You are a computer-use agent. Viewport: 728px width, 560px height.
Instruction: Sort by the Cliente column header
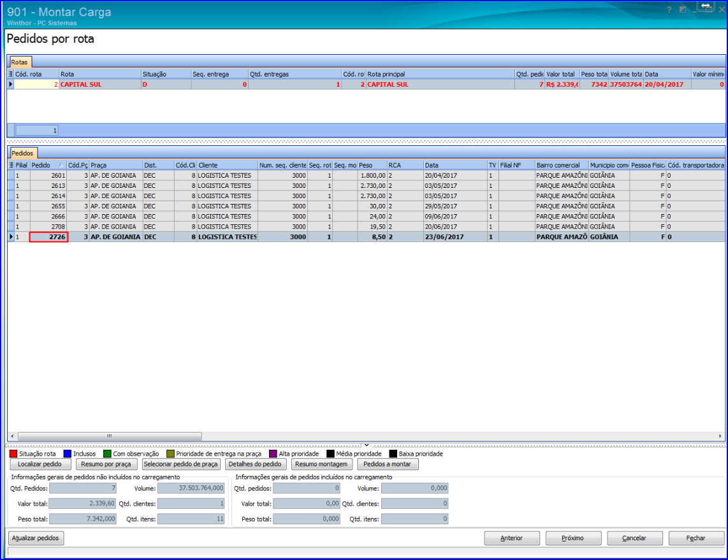coord(227,165)
